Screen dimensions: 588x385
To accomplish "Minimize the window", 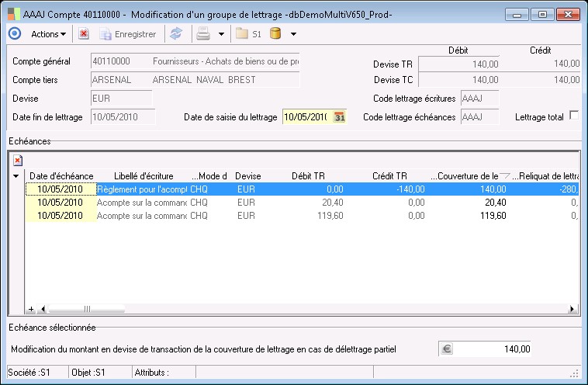I will click(x=517, y=15).
